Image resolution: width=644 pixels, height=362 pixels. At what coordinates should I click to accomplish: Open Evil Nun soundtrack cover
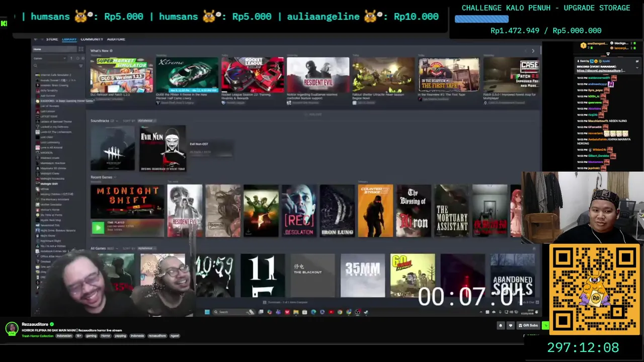(x=163, y=148)
